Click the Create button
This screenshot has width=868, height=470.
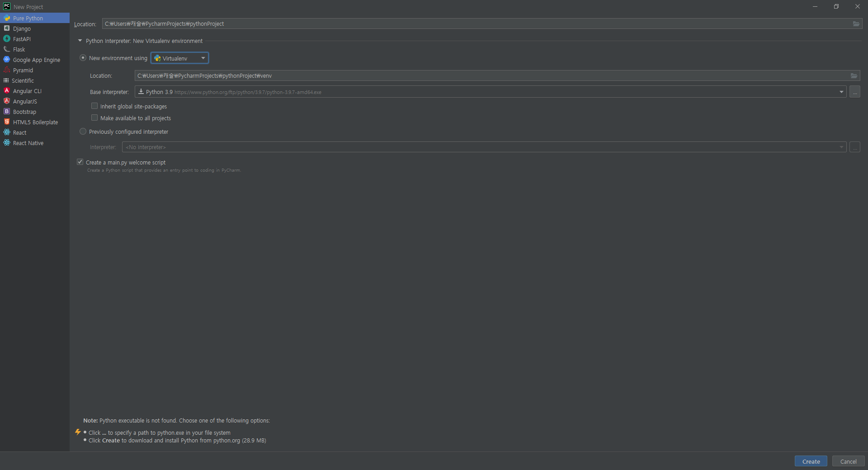pos(811,461)
